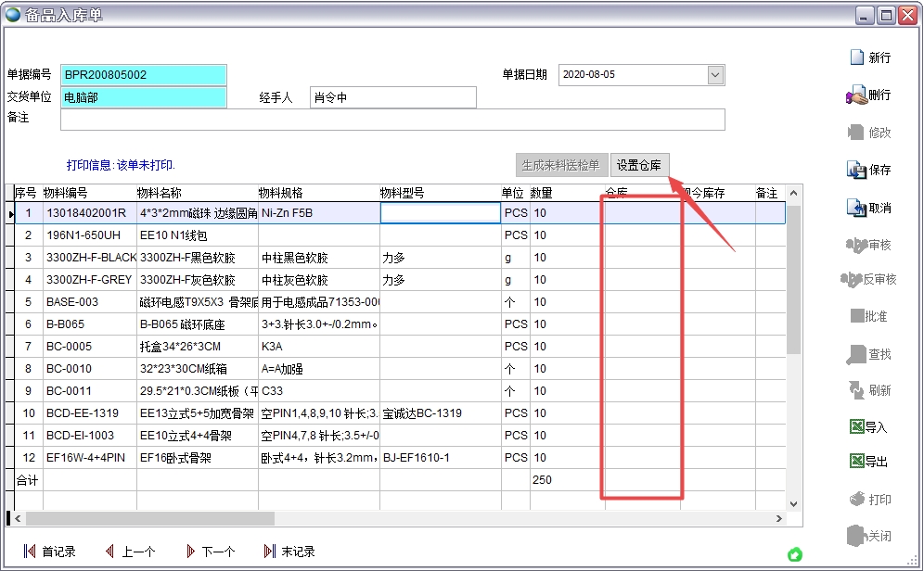
Task: Click the green status icon at bottom right
Action: [x=795, y=554]
